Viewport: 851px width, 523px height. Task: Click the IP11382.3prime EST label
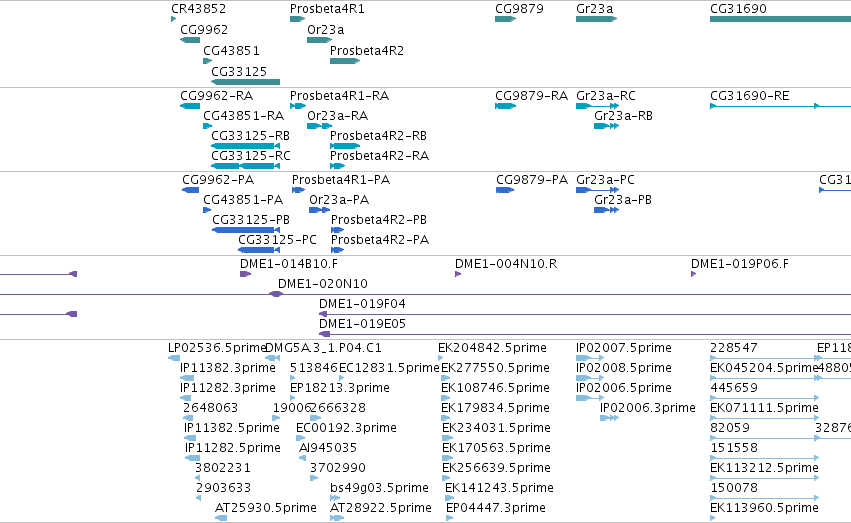(x=228, y=368)
